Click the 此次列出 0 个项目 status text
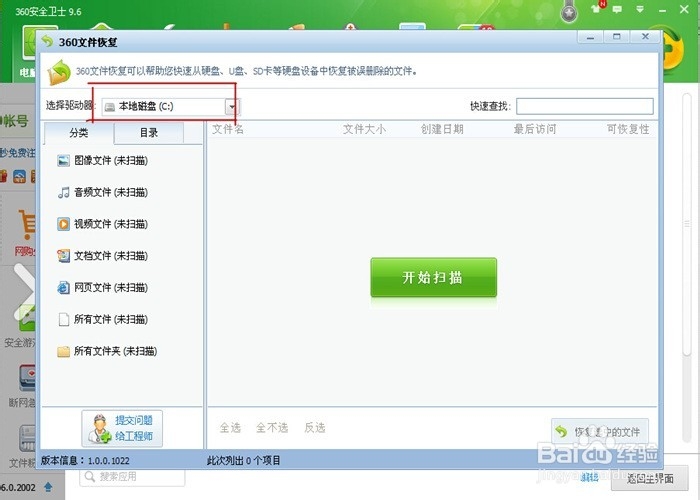 [244, 460]
